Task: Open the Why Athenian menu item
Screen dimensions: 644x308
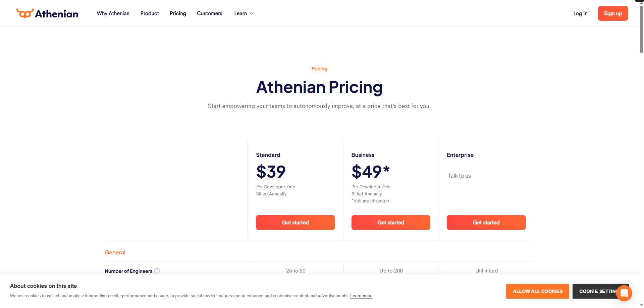Action: (113, 13)
